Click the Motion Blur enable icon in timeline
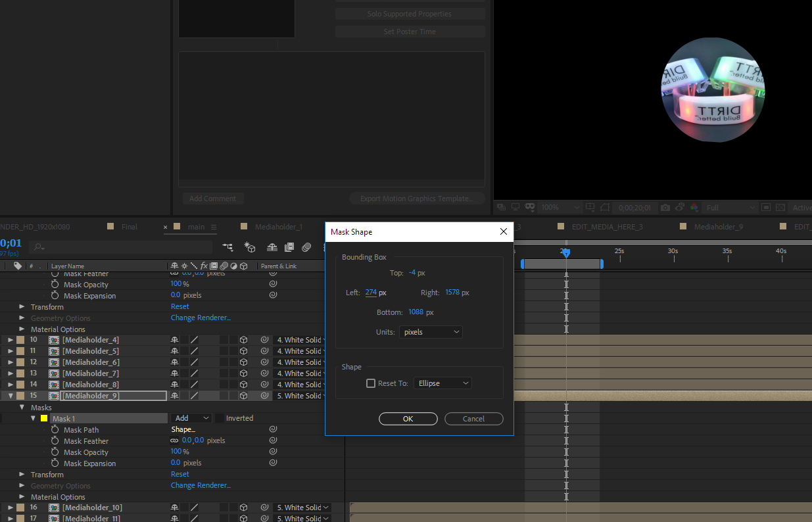This screenshot has height=522, width=812. pyautogui.click(x=306, y=247)
